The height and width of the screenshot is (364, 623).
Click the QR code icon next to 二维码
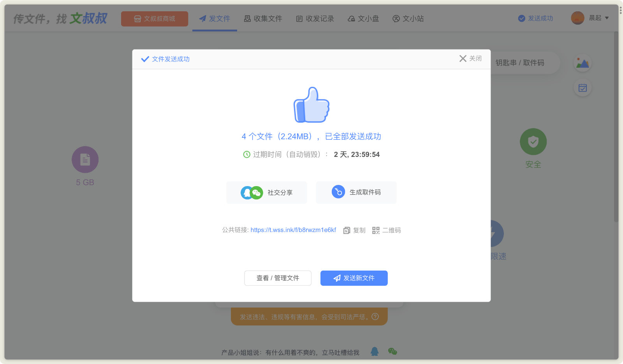(x=376, y=230)
